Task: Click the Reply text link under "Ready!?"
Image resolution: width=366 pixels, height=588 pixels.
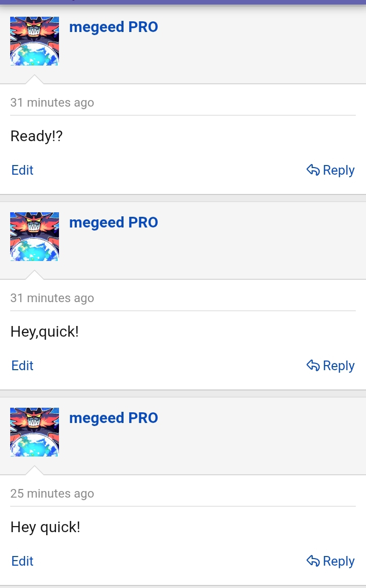Action: pyautogui.click(x=339, y=171)
